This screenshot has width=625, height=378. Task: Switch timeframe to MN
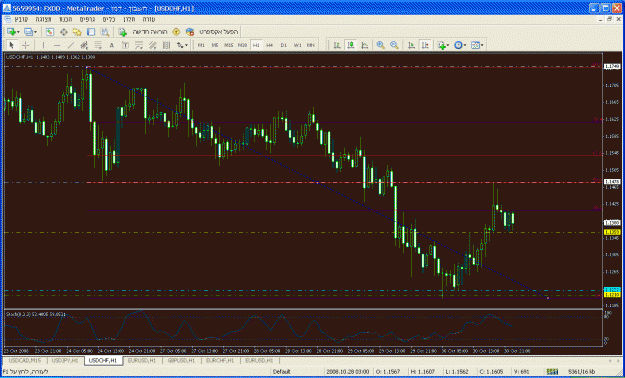pyautogui.click(x=311, y=45)
